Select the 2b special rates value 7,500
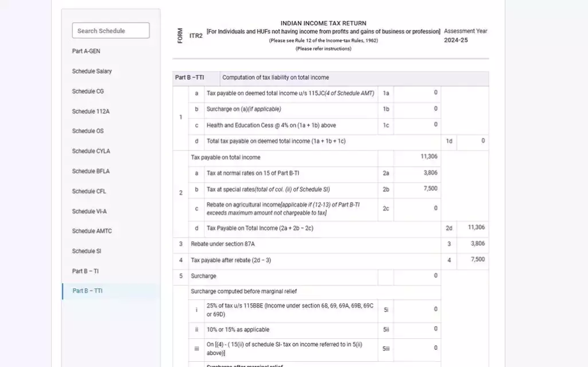588x367 pixels. [417, 188]
